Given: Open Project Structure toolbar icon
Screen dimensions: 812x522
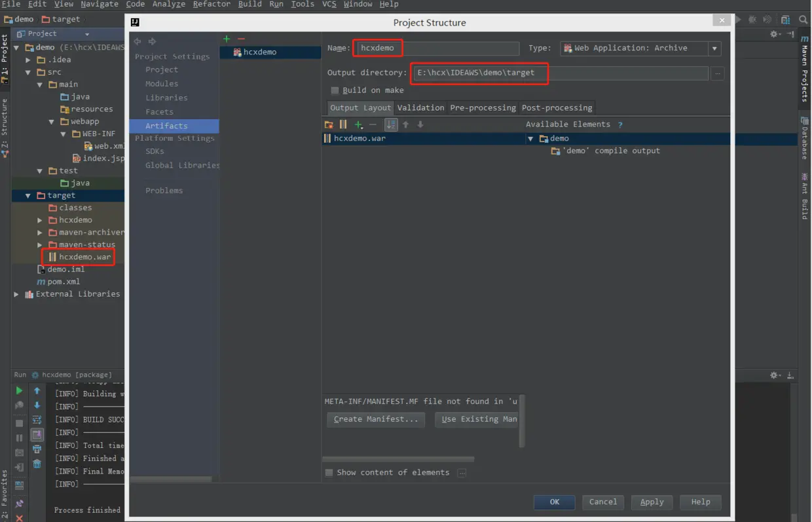Looking at the screenshot, I should [785, 20].
